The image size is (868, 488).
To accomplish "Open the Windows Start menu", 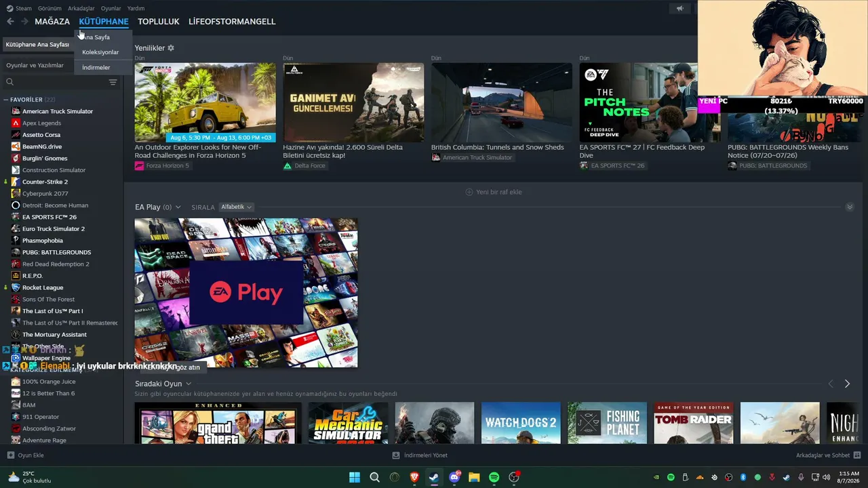I will 355,477.
